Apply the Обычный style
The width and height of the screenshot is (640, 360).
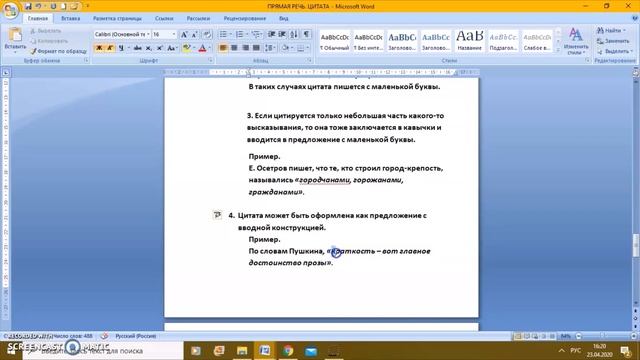pyautogui.click(x=335, y=41)
